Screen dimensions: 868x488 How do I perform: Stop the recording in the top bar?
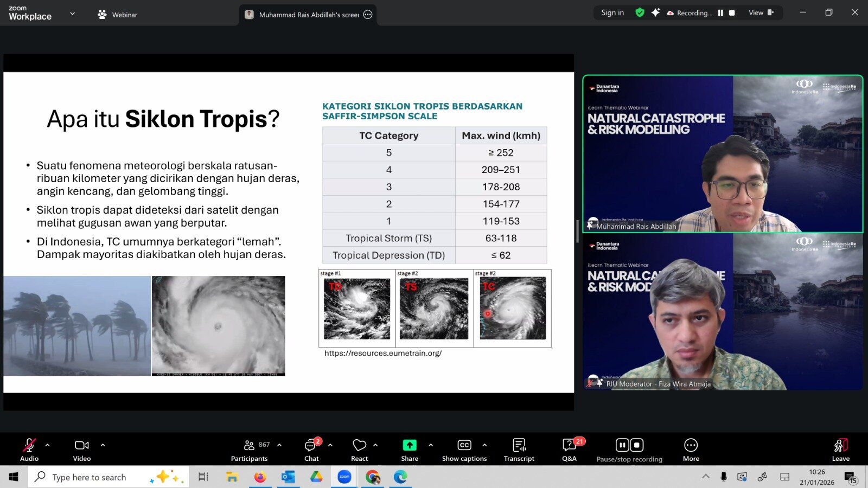click(x=732, y=13)
